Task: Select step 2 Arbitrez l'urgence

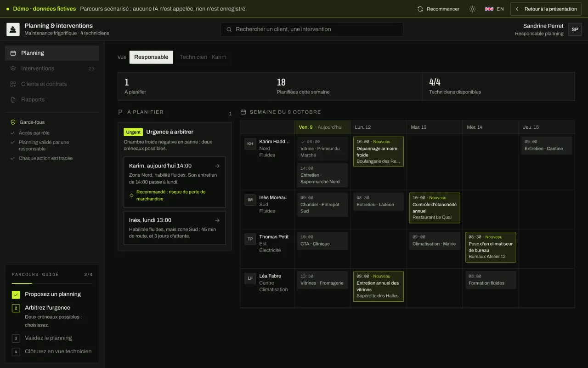Action: tap(52, 316)
